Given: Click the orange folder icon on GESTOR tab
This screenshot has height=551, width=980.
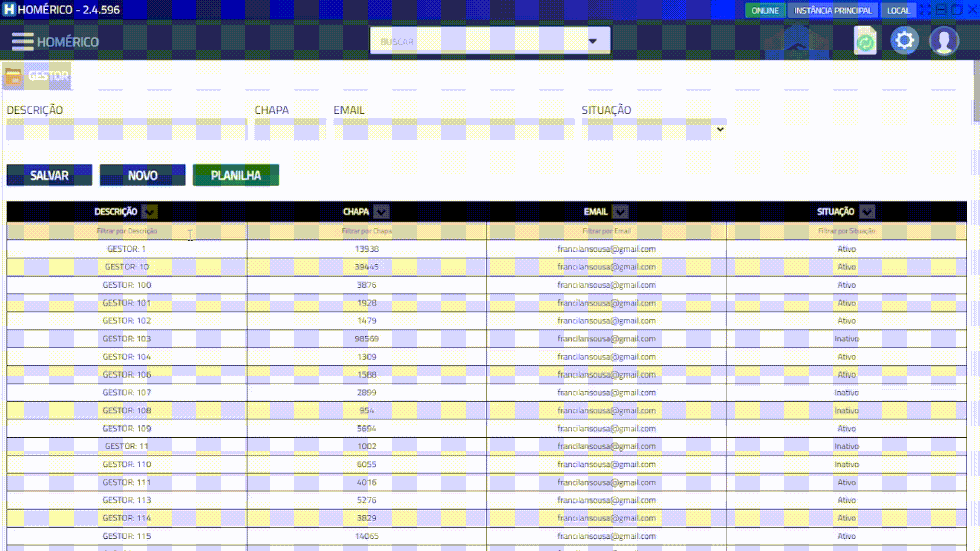Looking at the screenshot, I should [13, 76].
